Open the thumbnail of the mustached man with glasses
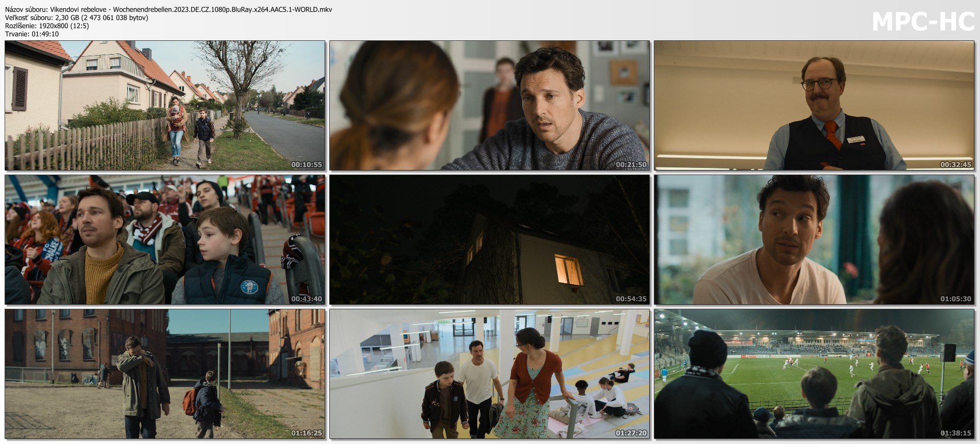Screen dimensions: 980x444 click(x=814, y=105)
